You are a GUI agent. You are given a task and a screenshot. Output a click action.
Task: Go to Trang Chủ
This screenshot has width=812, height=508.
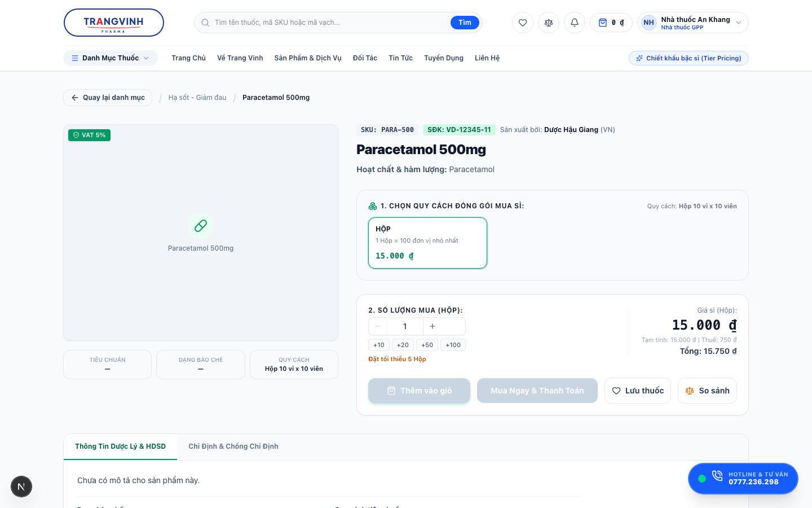pos(189,58)
